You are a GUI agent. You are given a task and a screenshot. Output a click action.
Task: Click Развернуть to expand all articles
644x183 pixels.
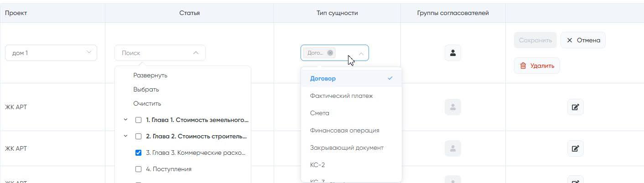150,75
